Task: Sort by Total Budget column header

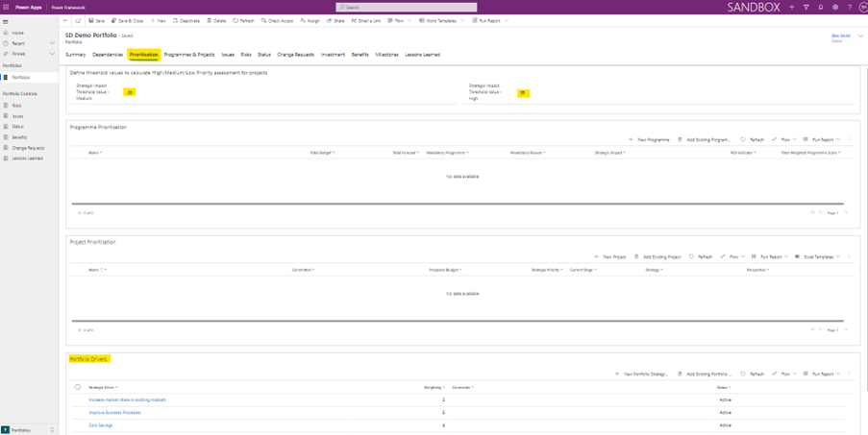Action: point(322,152)
